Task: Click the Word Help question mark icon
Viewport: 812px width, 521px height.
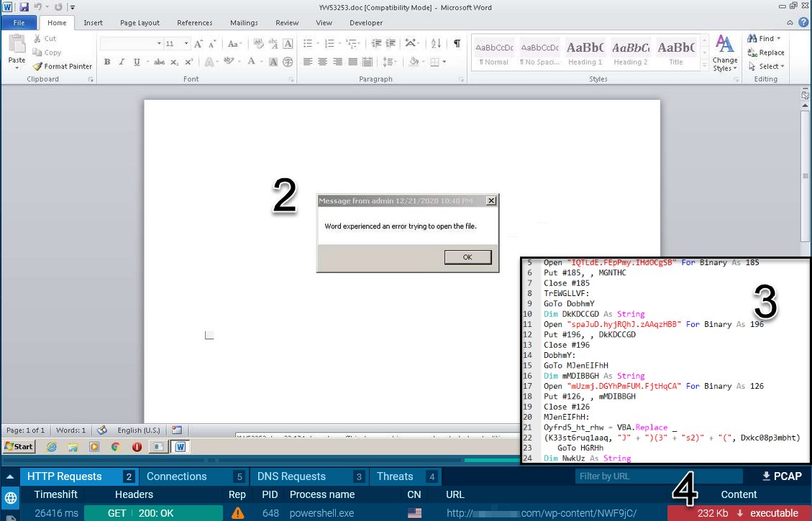Action: pyautogui.click(x=803, y=22)
